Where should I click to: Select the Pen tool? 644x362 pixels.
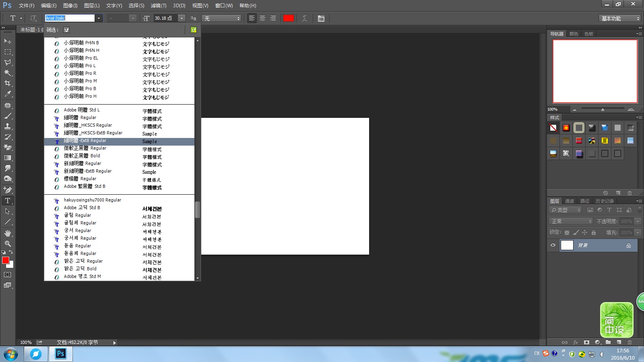8,190
